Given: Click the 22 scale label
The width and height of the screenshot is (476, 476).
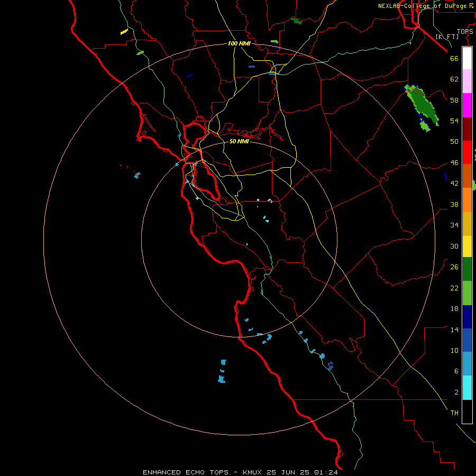Looking at the screenshot, I should 454,288.
